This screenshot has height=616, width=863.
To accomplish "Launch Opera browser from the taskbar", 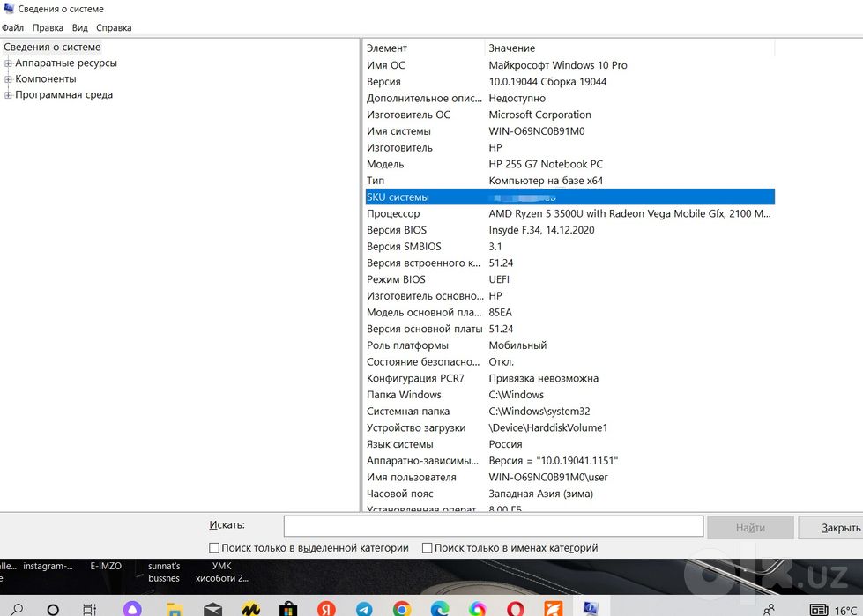I will (516, 609).
